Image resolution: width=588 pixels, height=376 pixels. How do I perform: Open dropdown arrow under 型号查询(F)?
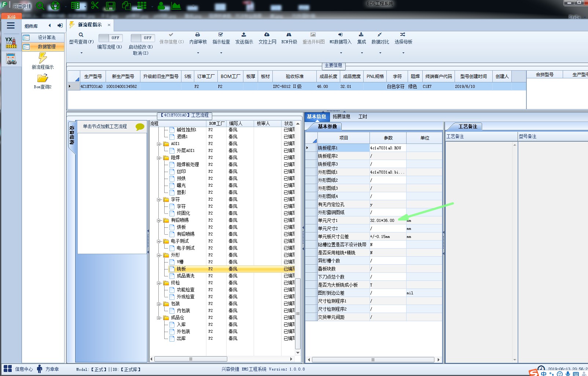[81, 53]
